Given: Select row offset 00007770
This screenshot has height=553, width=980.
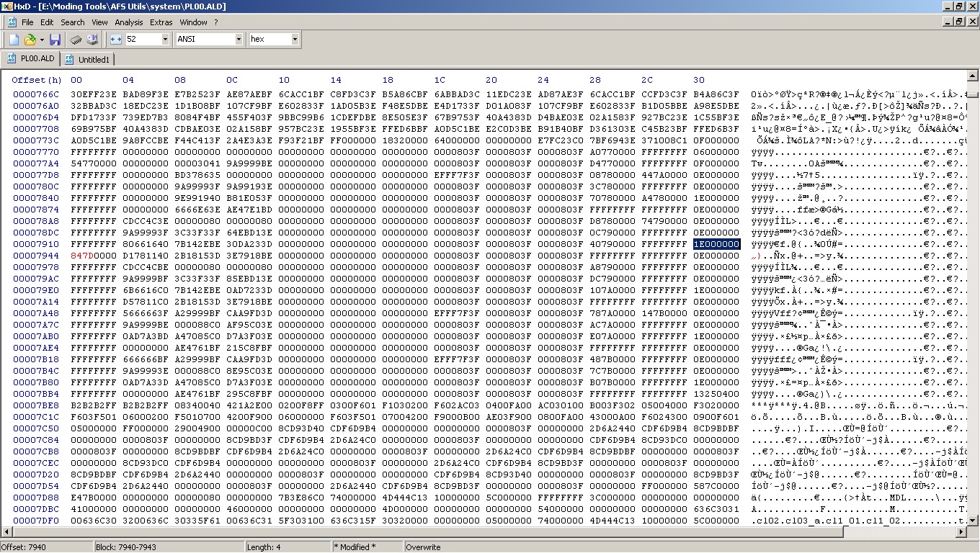Looking at the screenshot, I should (36, 152).
